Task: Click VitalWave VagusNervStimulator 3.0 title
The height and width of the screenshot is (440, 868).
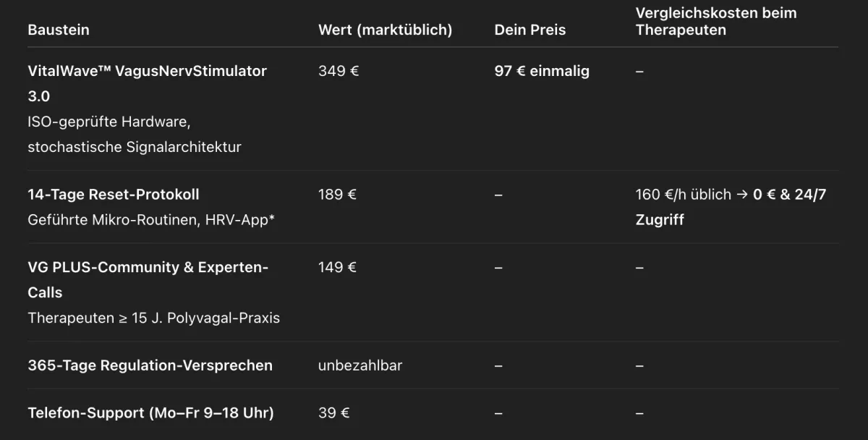Action: [148, 83]
